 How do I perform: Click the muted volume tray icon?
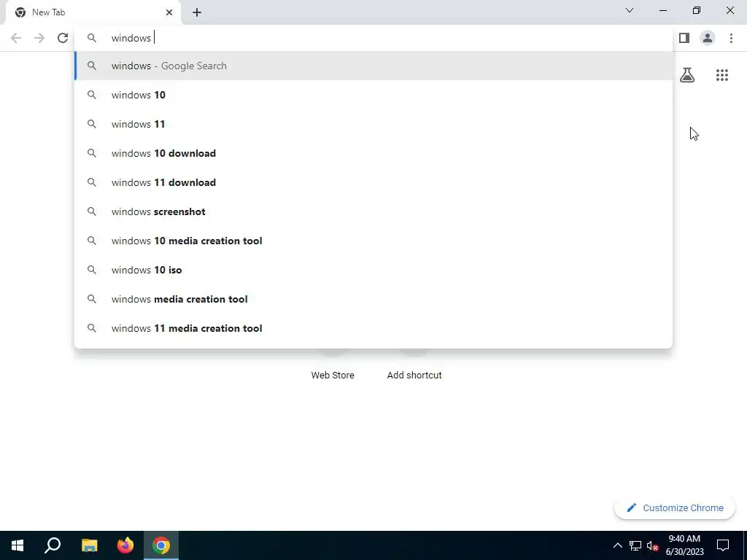pos(653,545)
